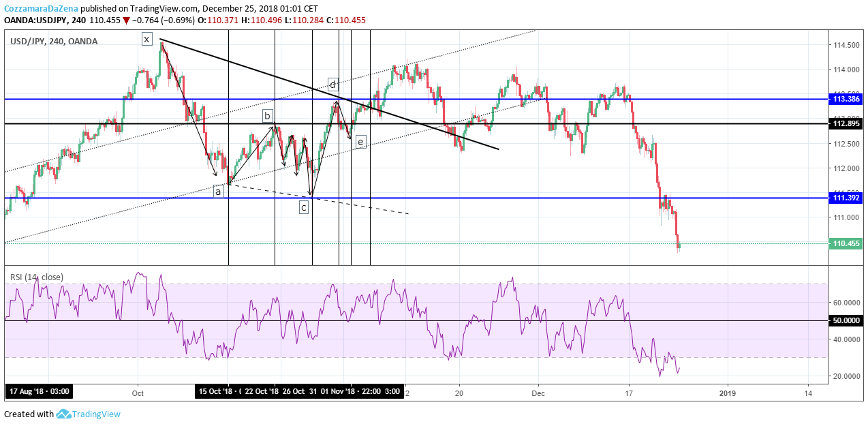Image resolution: width=868 pixels, height=426 pixels.
Task: Select the 'USD/JPY, 240, OANDA' chart title
Action: click(x=54, y=42)
